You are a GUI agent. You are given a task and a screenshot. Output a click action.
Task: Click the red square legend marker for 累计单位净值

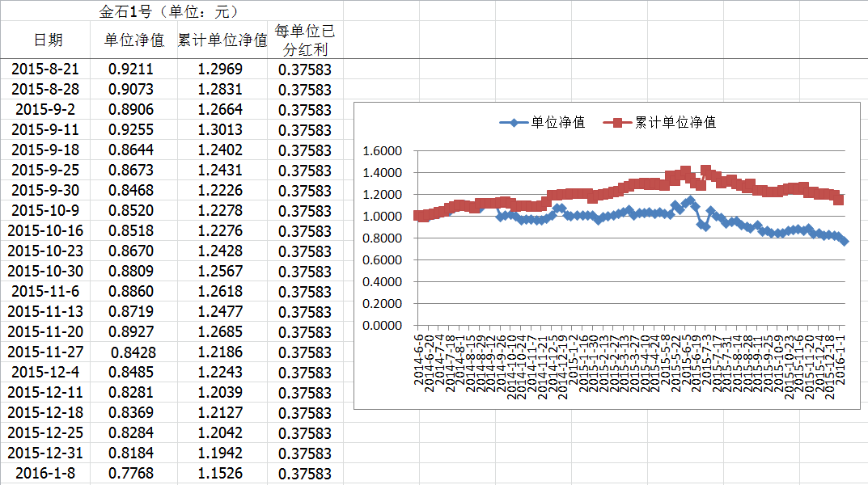pos(617,123)
